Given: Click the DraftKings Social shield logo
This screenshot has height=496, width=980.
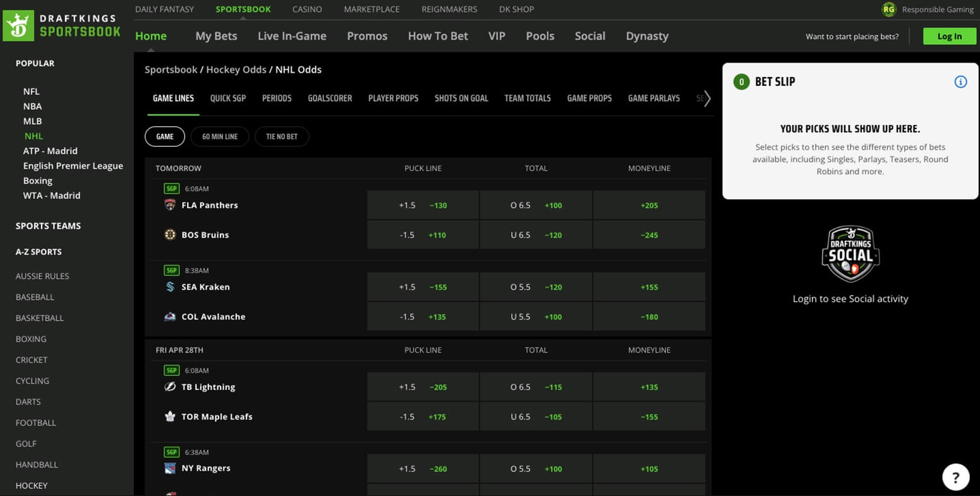Looking at the screenshot, I should 850,253.
